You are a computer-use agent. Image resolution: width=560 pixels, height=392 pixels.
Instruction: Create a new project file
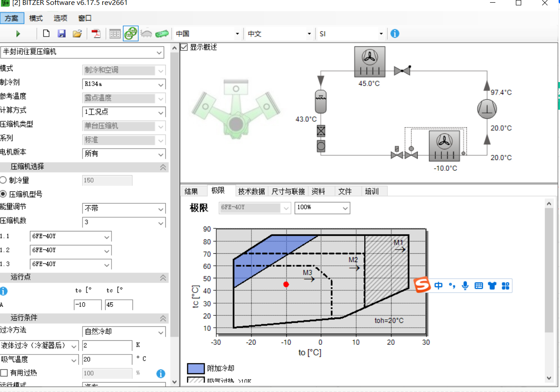point(46,33)
